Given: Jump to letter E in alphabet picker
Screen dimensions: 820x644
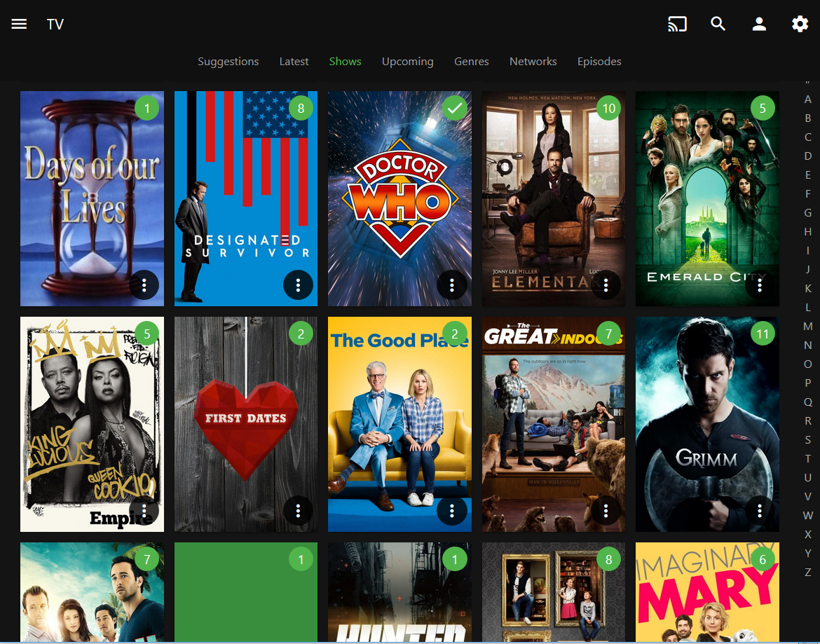Looking at the screenshot, I should coord(808,174).
